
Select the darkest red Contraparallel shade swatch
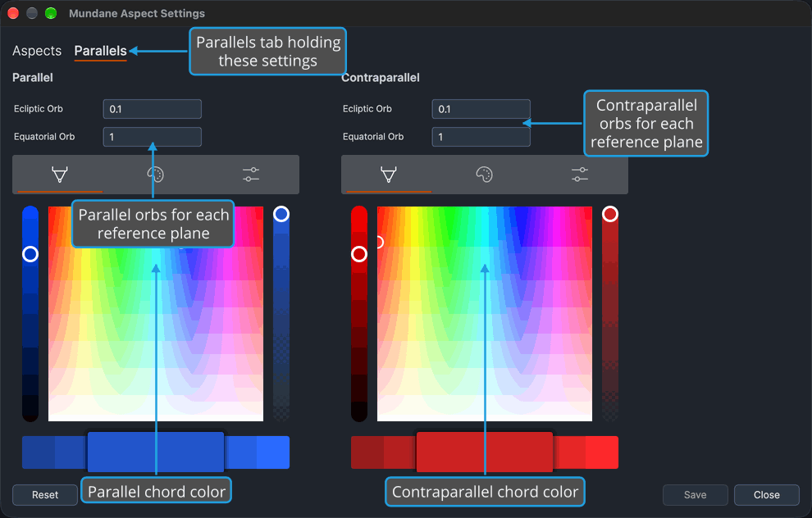(367, 452)
